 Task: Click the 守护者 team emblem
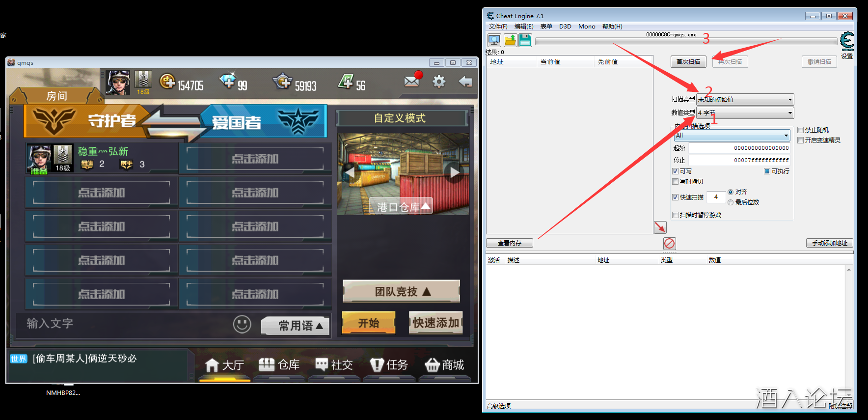[54, 120]
